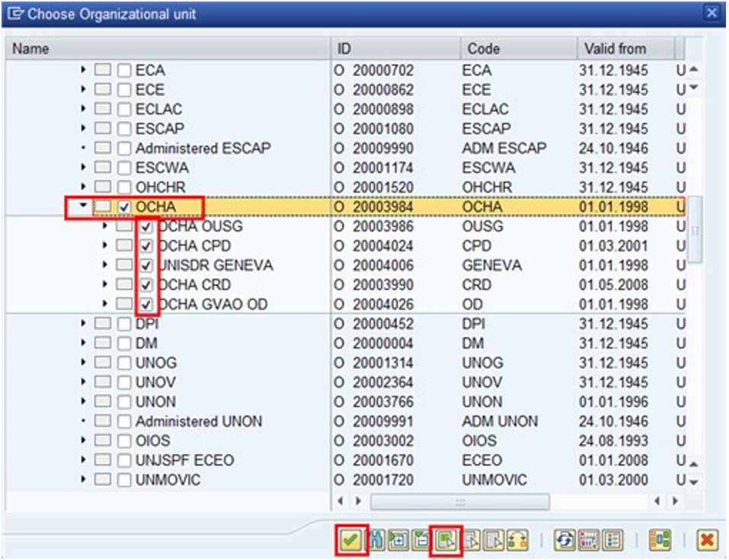Uncheck the OCHA checkbox
Screen dimensions: 729x560
[124, 207]
